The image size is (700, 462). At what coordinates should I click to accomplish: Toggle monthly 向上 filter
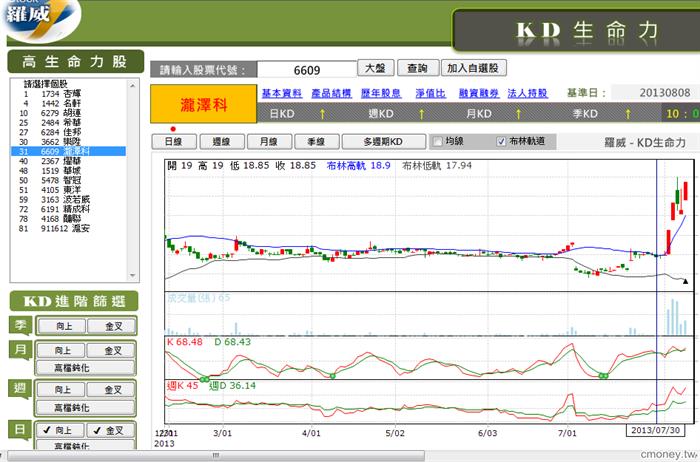point(61,350)
